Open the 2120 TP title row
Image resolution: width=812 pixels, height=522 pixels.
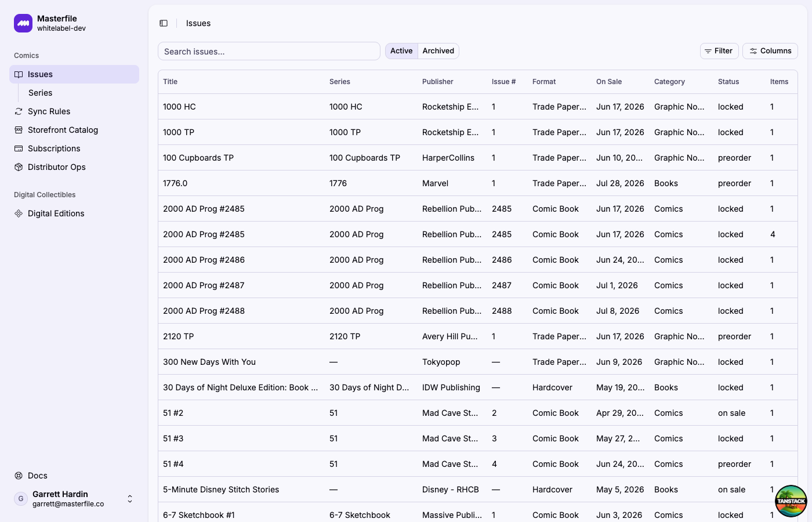[477, 336]
